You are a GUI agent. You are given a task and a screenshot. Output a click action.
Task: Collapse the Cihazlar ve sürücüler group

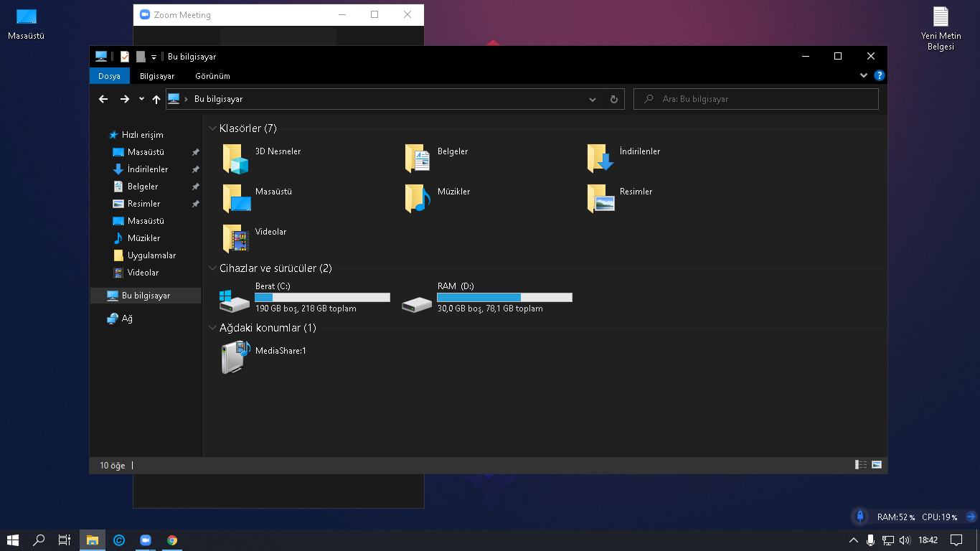[212, 268]
